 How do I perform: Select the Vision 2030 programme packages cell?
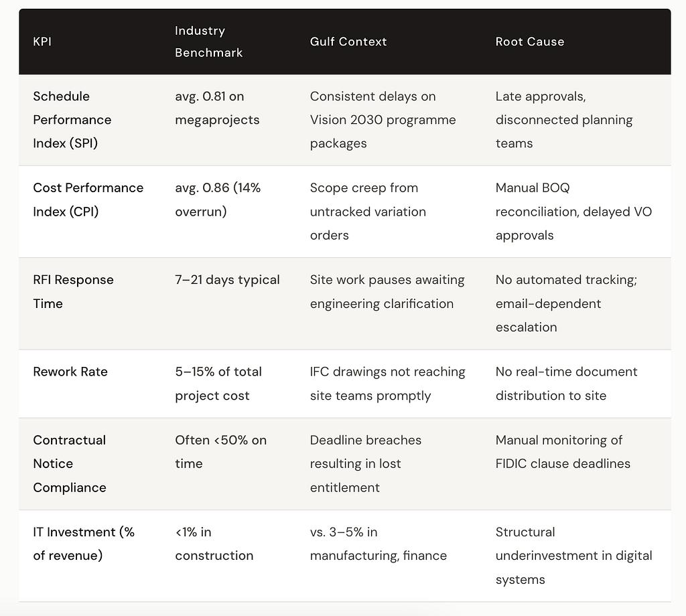pos(383,120)
